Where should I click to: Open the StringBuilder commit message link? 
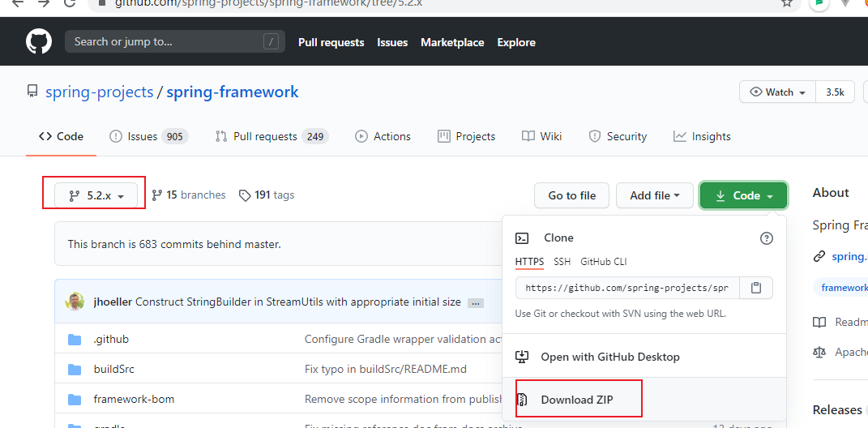pyautogui.click(x=298, y=302)
